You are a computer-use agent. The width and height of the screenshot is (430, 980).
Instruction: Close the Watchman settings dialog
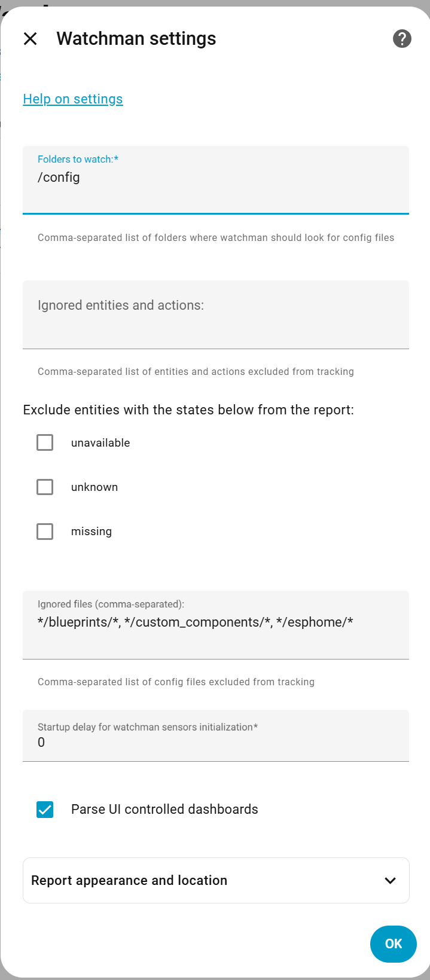coord(30,39)
